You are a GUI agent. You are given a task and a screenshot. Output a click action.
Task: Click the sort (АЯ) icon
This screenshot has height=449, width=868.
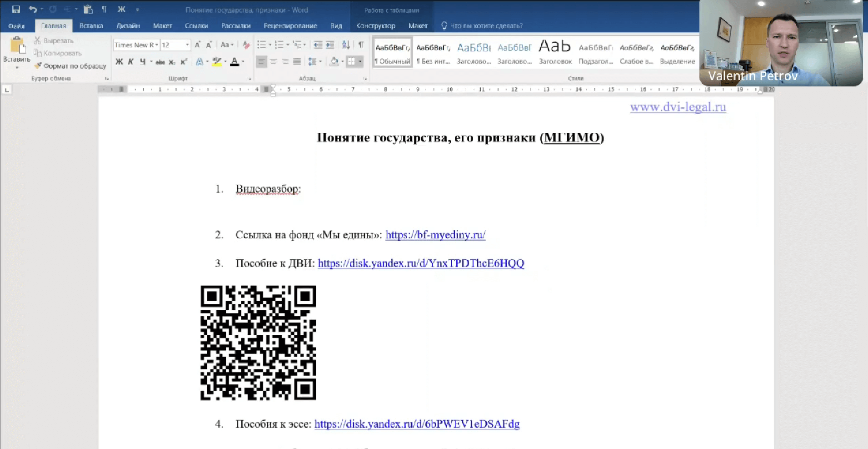click(346, 45)
